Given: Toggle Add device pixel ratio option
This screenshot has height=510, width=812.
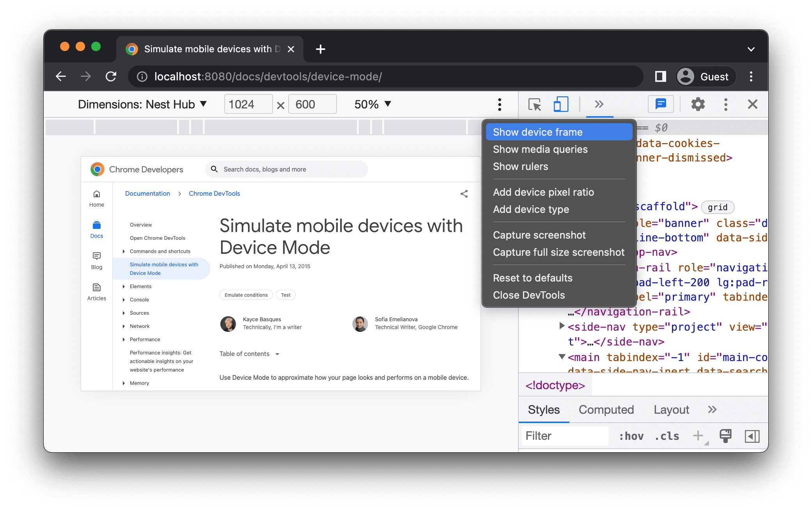Looking at the screenshot, I should pyautogui.click(x=544, y=191).
